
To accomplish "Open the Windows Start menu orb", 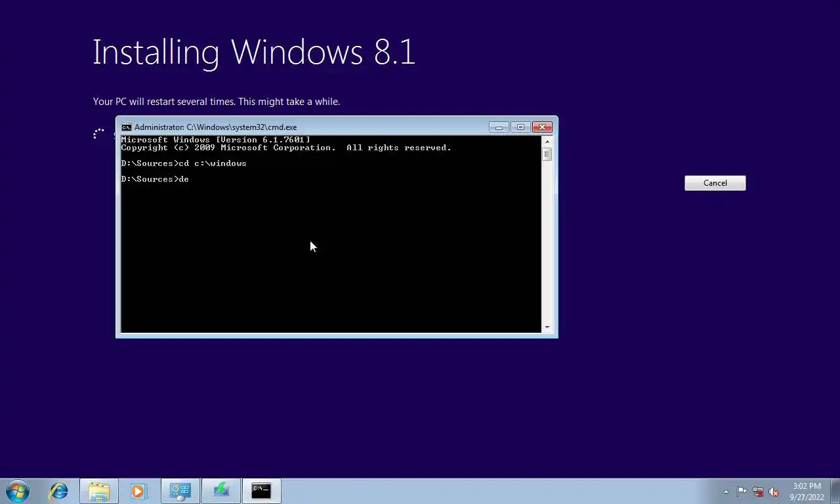I will point(18,491).
